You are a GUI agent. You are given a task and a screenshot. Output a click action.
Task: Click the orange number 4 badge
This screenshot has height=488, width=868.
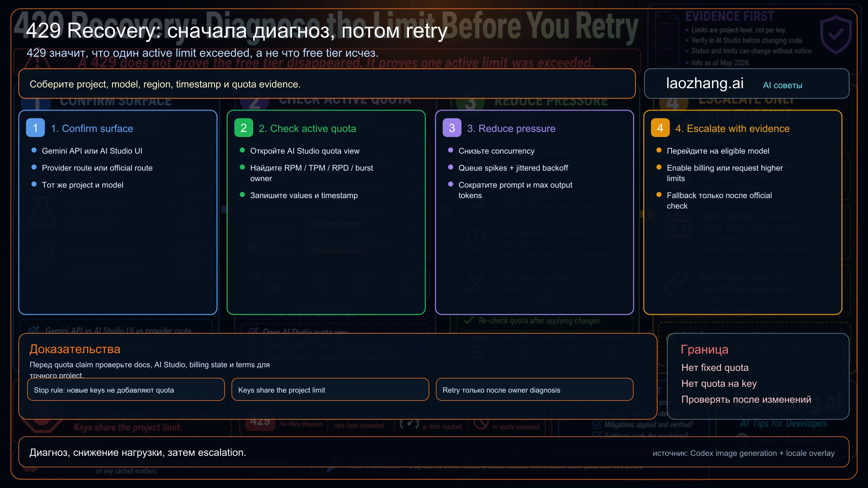(660, 128)
